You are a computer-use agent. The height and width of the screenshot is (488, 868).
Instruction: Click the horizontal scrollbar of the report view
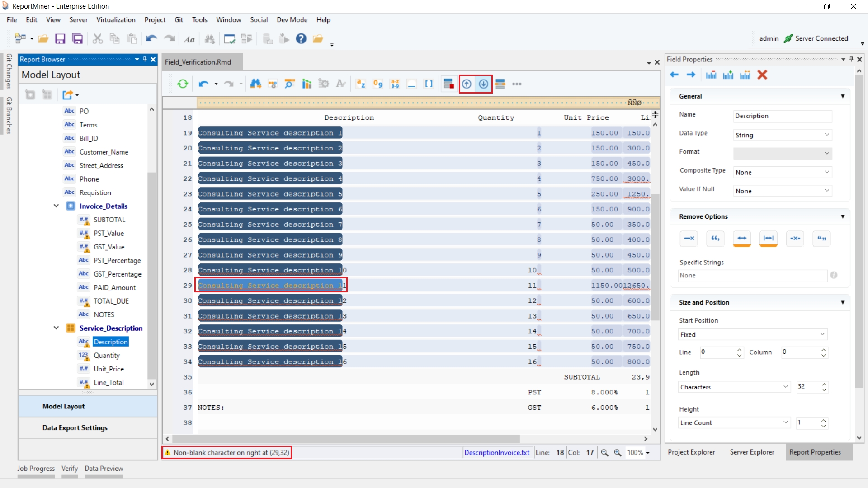(x=346, y=439)
